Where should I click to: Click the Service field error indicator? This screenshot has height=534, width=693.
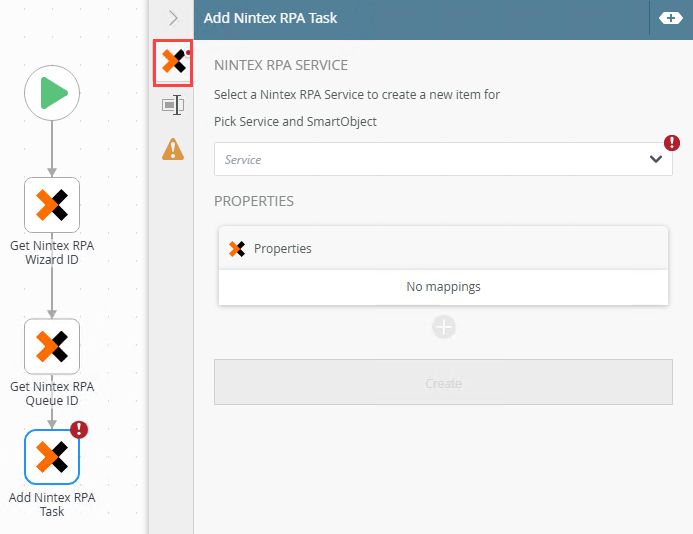(x=672, y=143)
